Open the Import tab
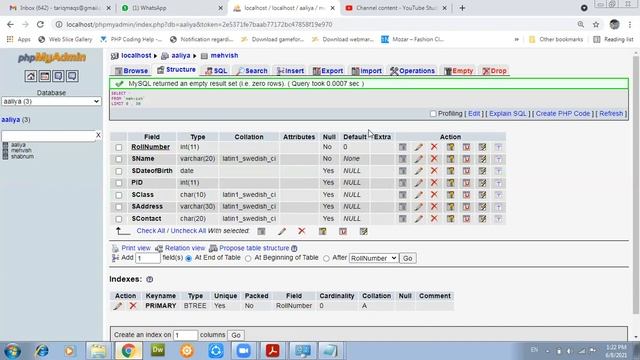This screenshot has width=640, height=360. click(367, 71)
